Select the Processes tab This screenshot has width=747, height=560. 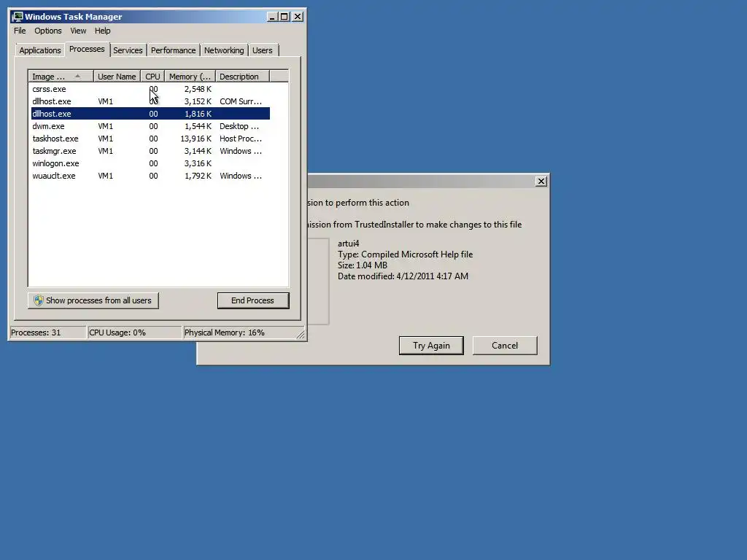[x=87, y=49]
